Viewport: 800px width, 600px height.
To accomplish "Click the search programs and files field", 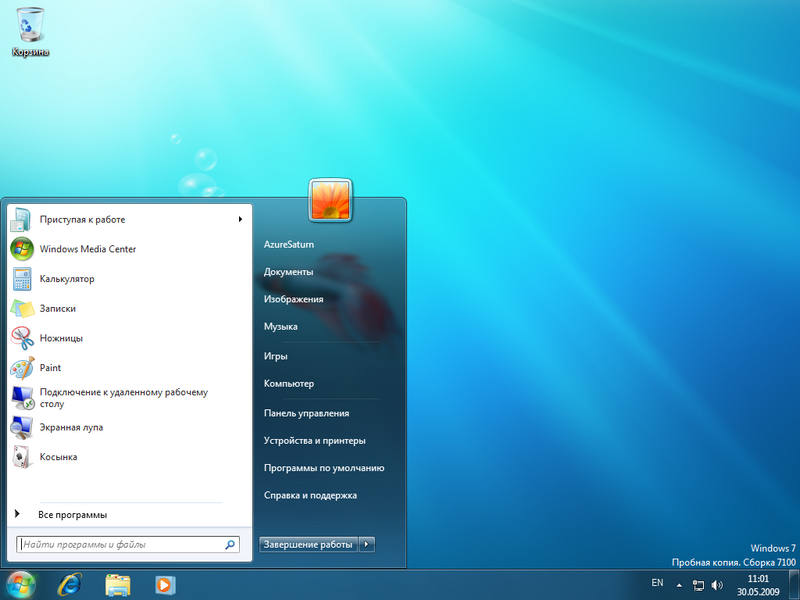I will pyautogui.click(x=128, y=544).
